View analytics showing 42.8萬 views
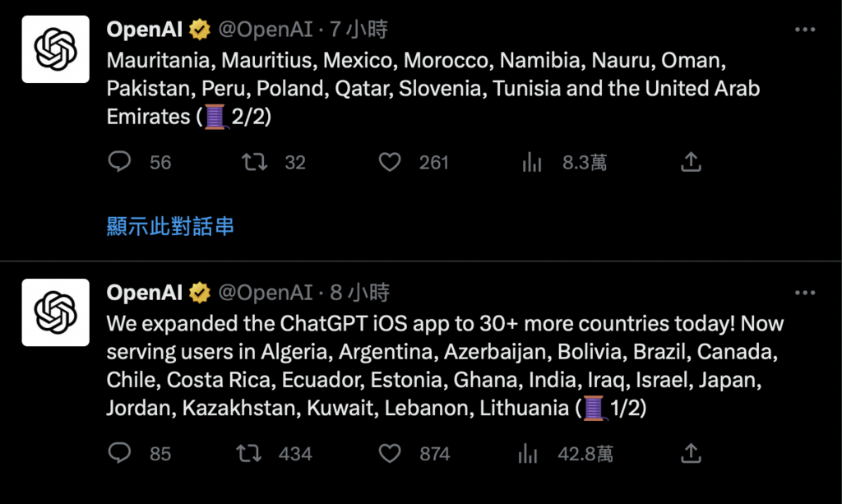Viewport: 842px width, 504px height. [x=528, y=454]
